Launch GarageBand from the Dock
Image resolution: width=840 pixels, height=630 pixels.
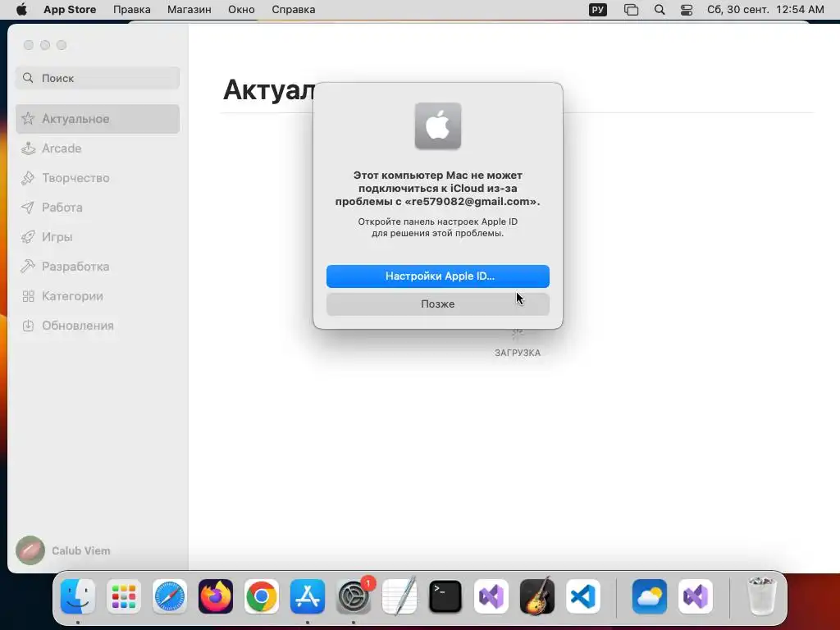coord(537,596)
